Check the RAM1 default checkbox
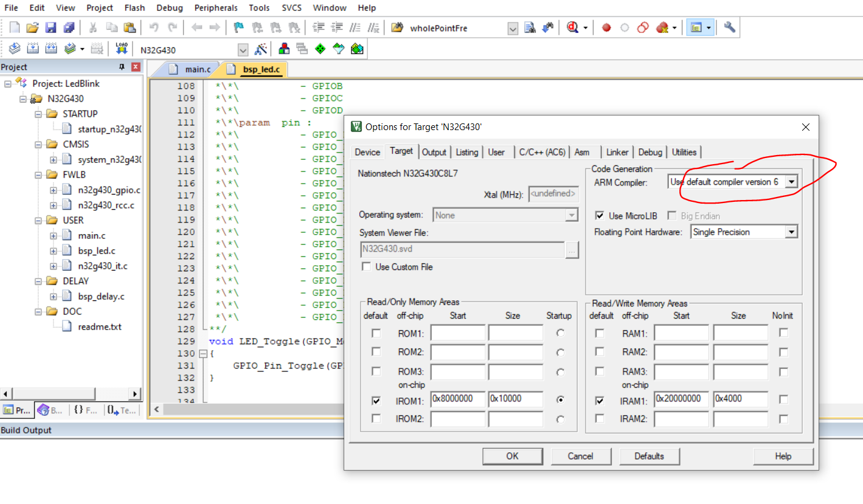Screen dimensions: 863x504 click(600, 333)
